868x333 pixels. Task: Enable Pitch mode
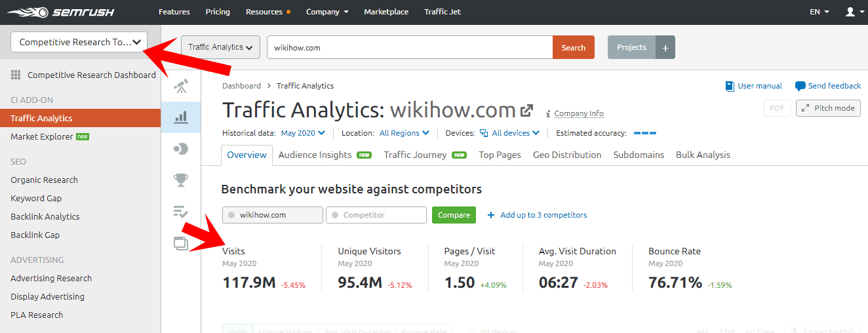(x=828, y=108)
